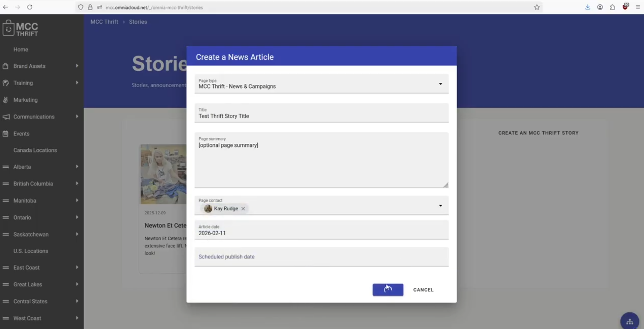Viewport: 644px width, 329px height.
Task: Click the Marketing sidebar icon
Action: [5, 100]
